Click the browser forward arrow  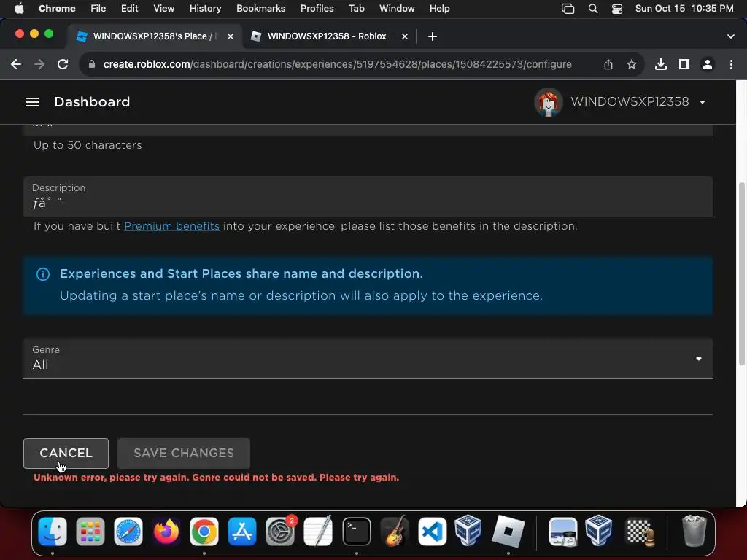click(x=39, y=64)
